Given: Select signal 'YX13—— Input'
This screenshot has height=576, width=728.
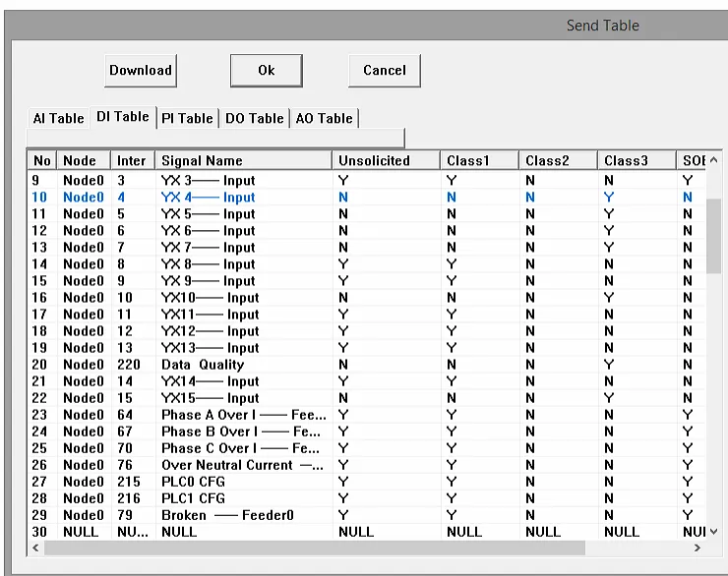Looking at the screenshot, I should (x=210, y=348).
